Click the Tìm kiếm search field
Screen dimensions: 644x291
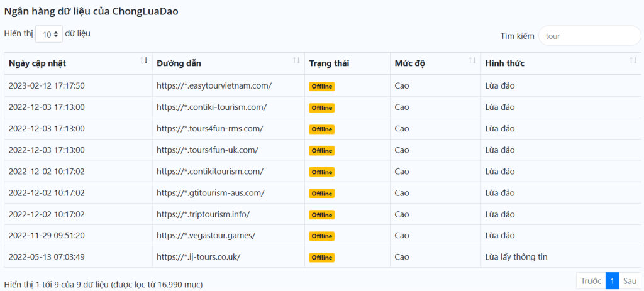coord(589,36)
